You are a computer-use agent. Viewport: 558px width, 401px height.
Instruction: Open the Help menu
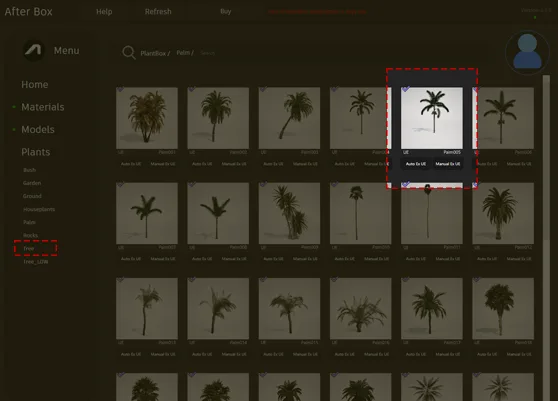pos(104,12)
